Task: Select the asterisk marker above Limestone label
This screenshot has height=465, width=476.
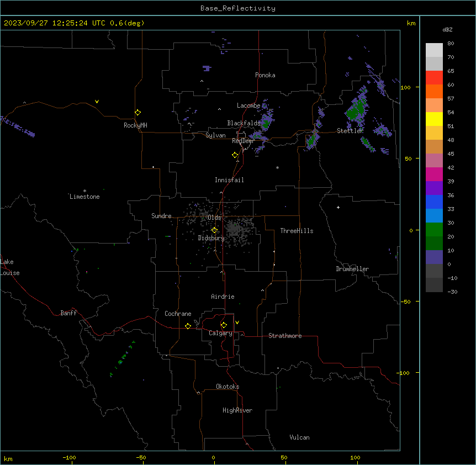Action: (x=84, y=191)
